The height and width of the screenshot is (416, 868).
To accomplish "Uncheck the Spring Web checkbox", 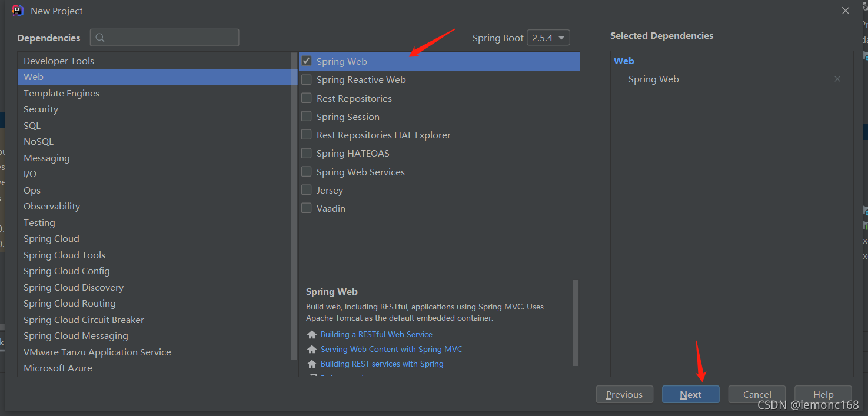I will (307, 61).
